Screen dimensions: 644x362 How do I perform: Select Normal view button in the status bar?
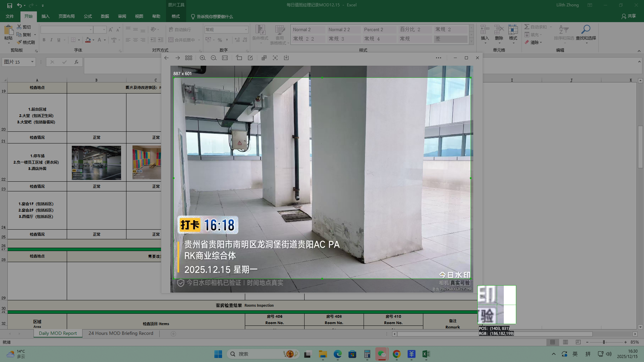click(x=552, y=342)
